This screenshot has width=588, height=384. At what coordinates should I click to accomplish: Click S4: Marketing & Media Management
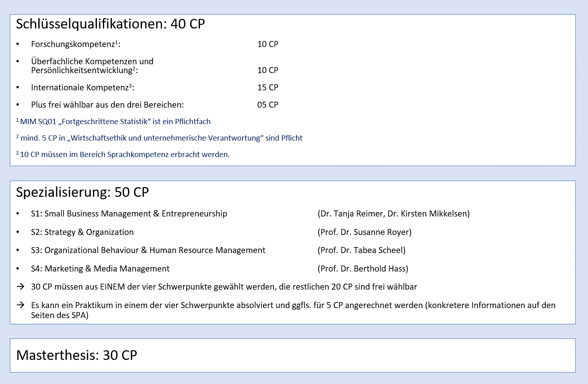coord(100,269)
